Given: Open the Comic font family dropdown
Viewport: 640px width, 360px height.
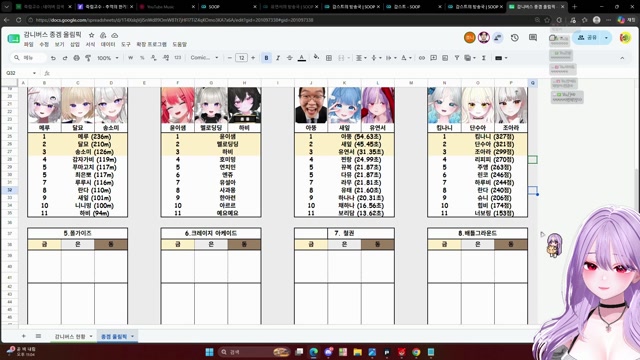Looking at the screenshot, I should 204,58.
